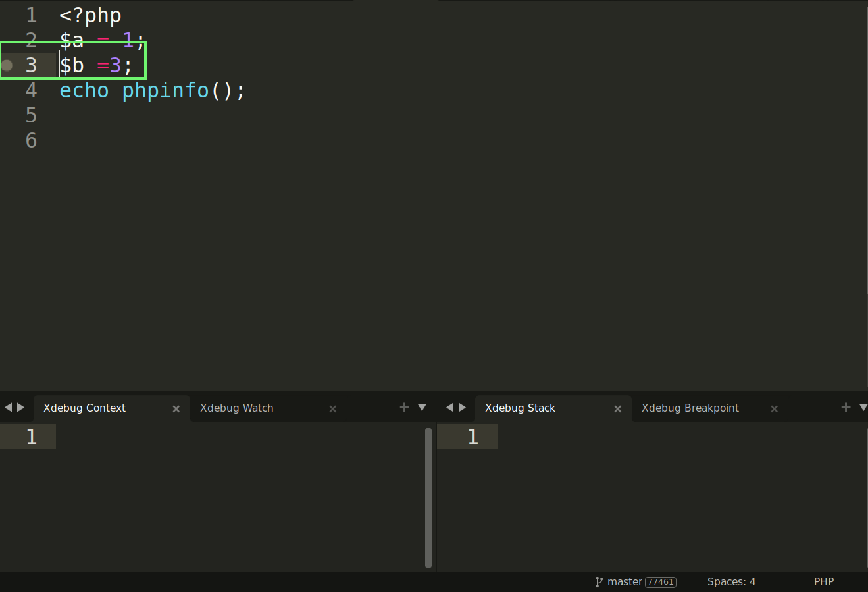
Task: Go to next tab in Xdebug Context pane
Action: point(21,408)
